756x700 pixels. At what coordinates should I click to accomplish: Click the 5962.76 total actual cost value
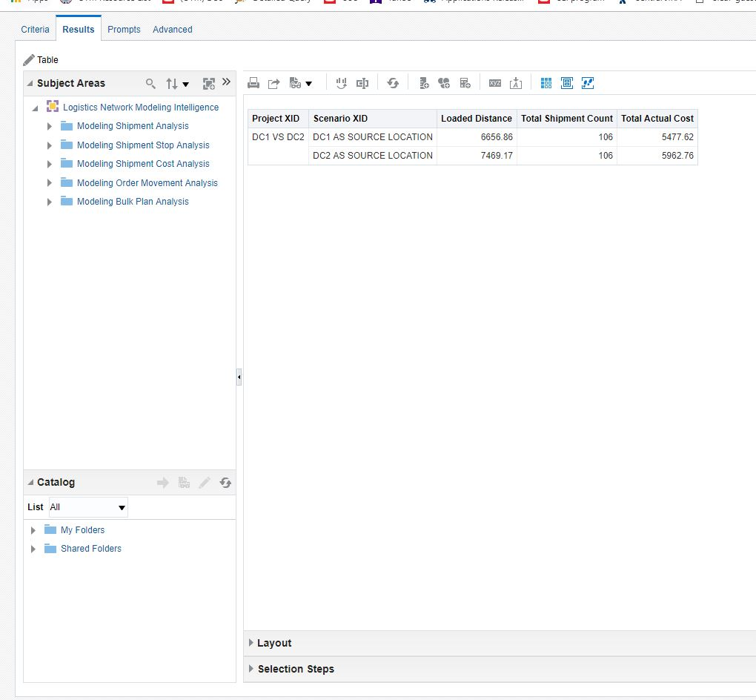click(677, 155)
